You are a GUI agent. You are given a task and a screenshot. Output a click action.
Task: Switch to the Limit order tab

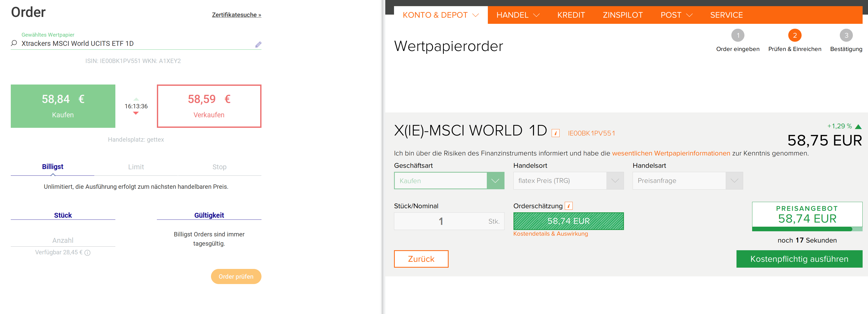(x=136, y=167)
